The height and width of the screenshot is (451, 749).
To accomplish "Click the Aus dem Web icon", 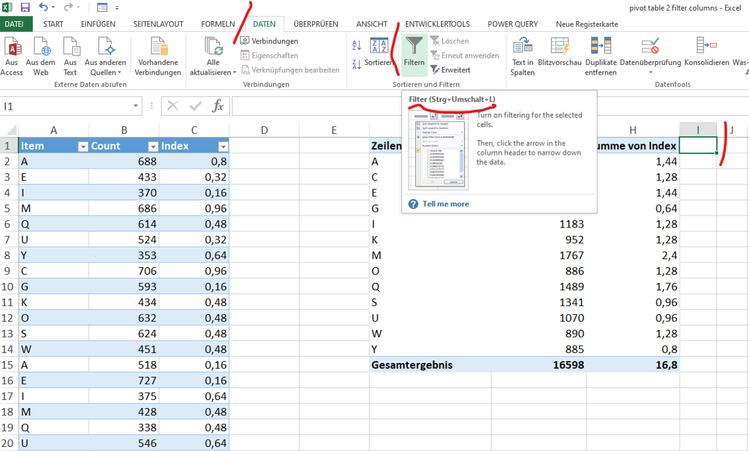I will click(x=42, y=55).
